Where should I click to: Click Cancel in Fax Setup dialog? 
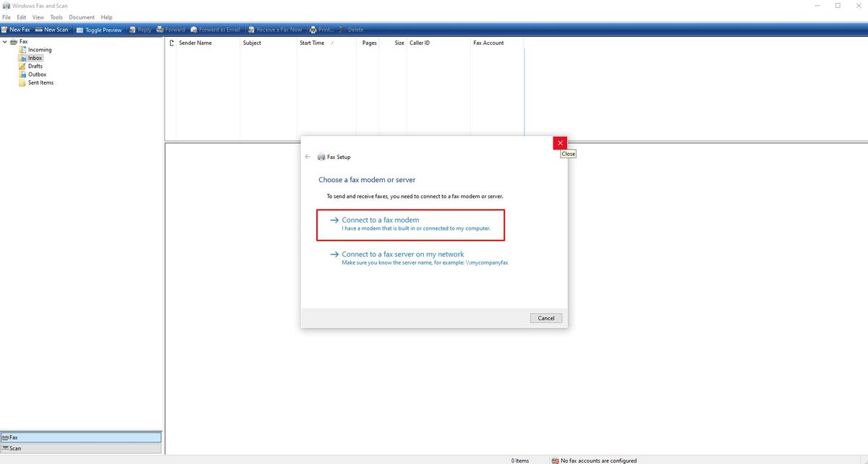pos(546,318)
